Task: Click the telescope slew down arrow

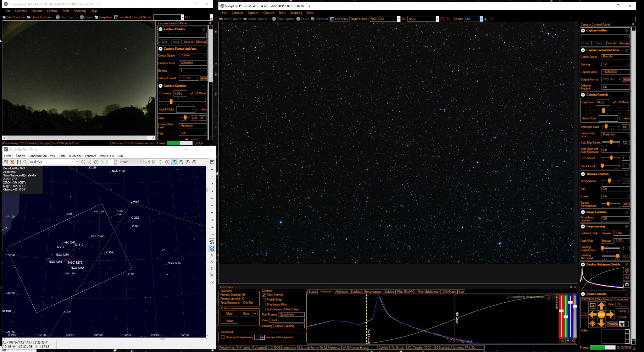Action: pos(601,323)
